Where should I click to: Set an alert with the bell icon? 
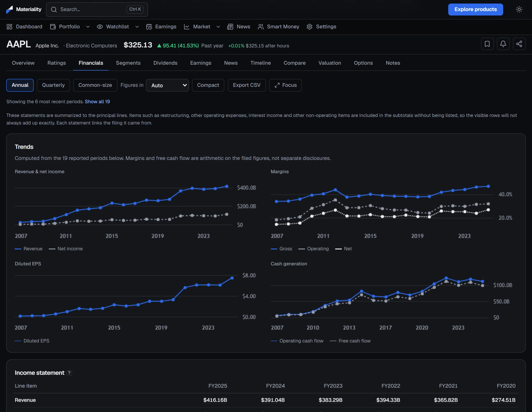[x=503, y=44]
